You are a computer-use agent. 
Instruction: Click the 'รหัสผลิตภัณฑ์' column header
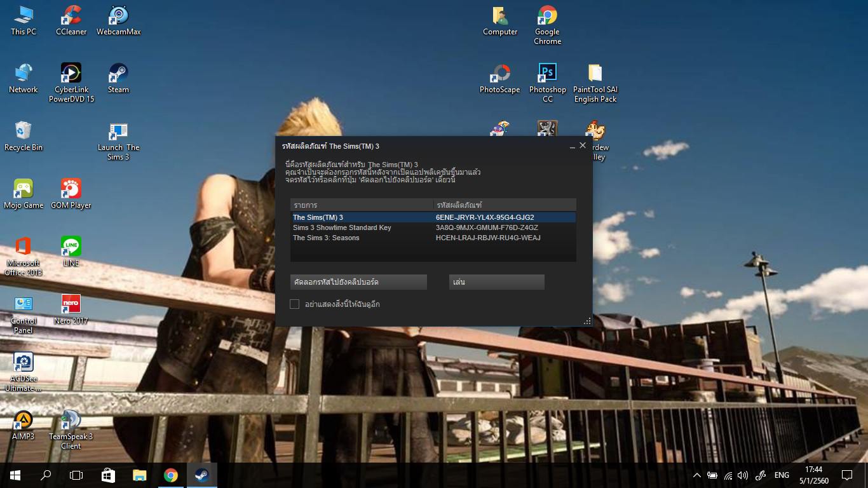tap(505, 205)
